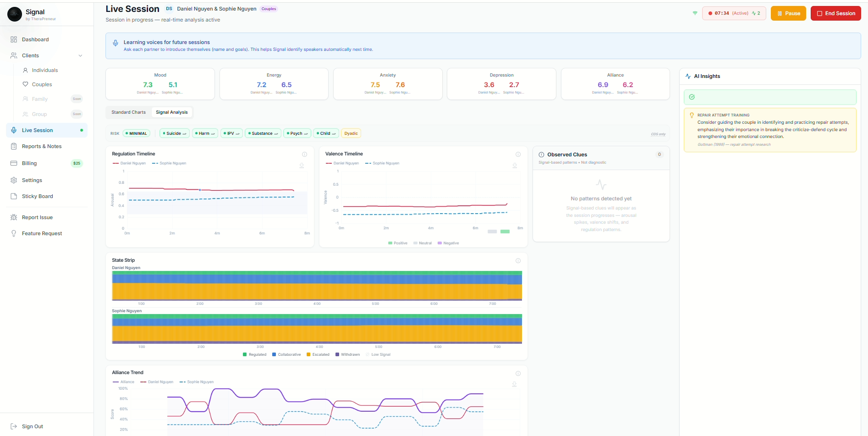Image resolution: width=868 pixels, height=436 pixels.
Task: Select the Reports & Notes icon
Action: 14,146
